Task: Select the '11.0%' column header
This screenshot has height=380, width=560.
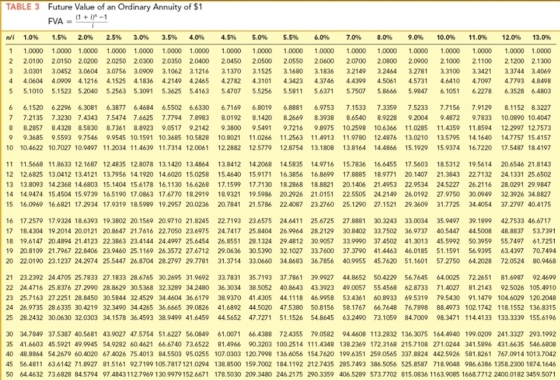Action: pos(478,37)
